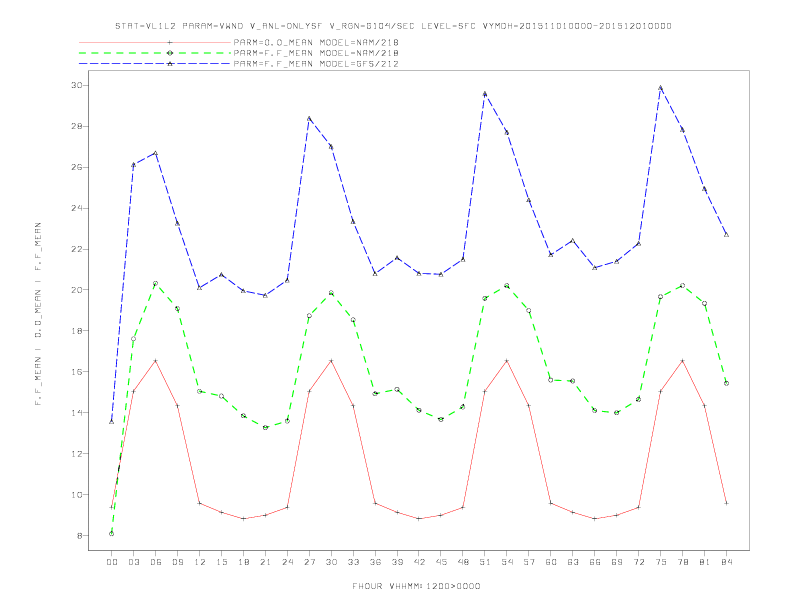Click the x-axis tick label 75
The height and width of the screenshot is (612, 792).
click(x=661, y=562)
